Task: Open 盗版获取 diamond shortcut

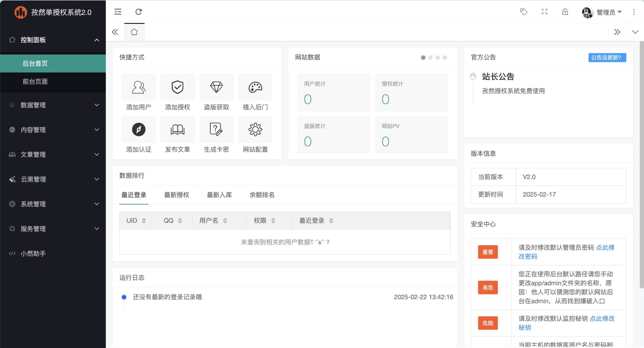Action: pos(217,87)
